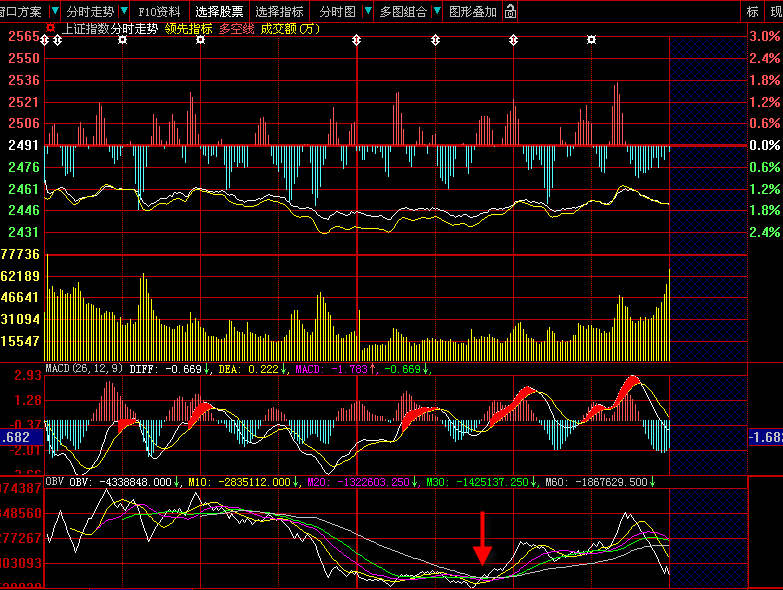This screenshot has width=783, height=590.
Task: Click the 1.28 MACD axis label
Action: tap(27, 400)
